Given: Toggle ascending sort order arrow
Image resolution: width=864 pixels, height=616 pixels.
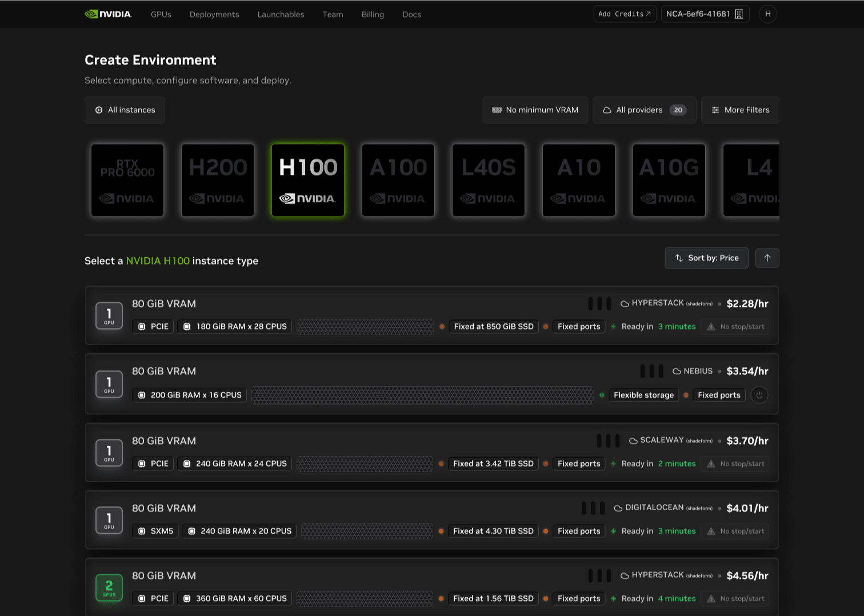Looking at the screenshot, I should [x=767, y=258].
